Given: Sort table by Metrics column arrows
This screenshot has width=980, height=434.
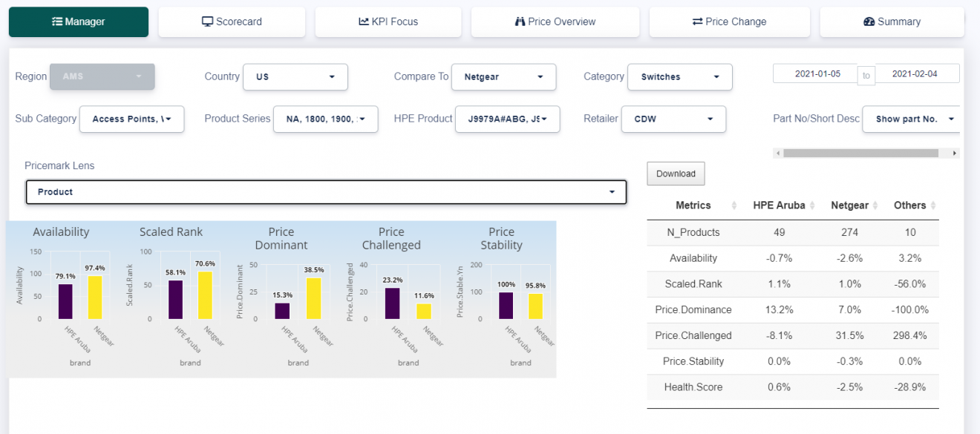Looking at the screenshot, I should coord(734,206).
